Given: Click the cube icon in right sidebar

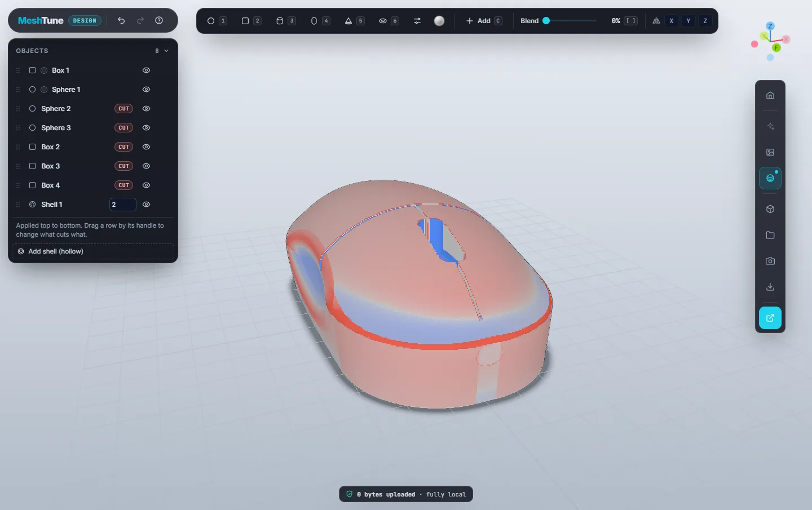Looking at the screenshot, I should click(x=770, y=209).
